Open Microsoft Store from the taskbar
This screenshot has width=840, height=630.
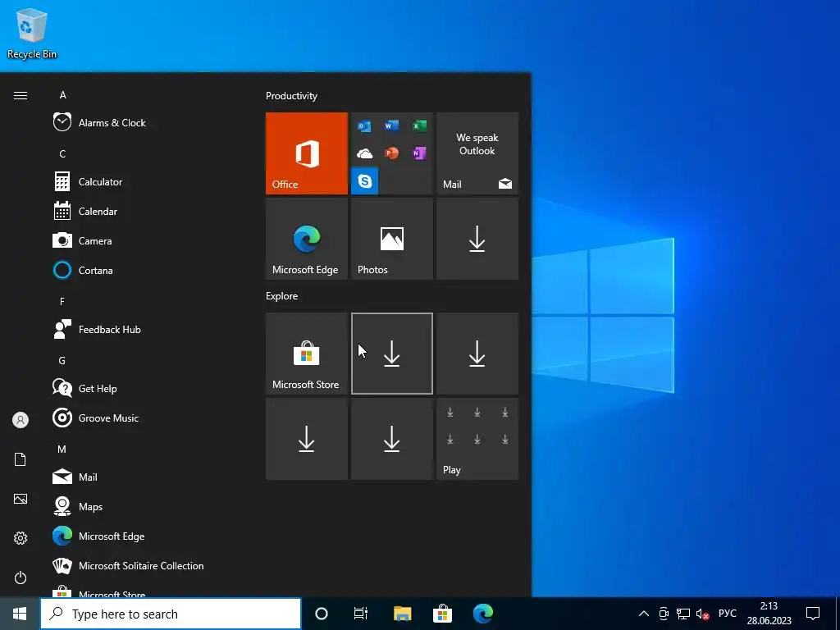pos(442,614)
